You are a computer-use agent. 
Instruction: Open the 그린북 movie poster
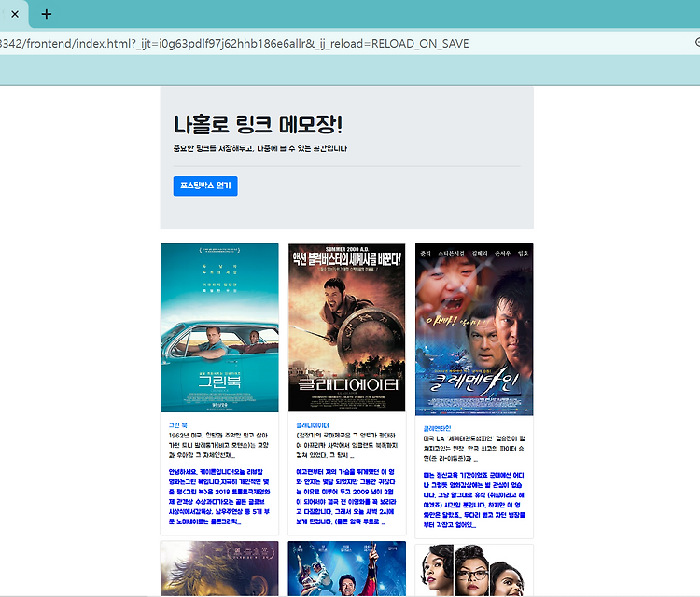[219, 327]
